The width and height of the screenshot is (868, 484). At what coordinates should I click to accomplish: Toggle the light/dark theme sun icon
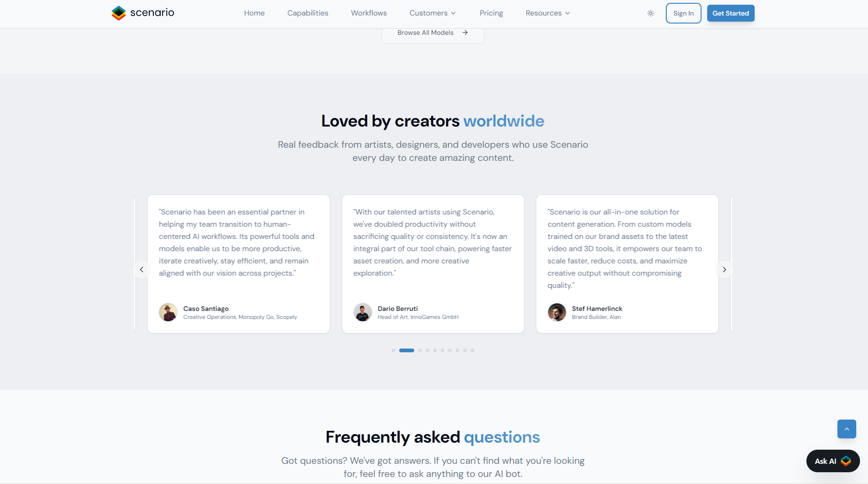tap(651, 13)
